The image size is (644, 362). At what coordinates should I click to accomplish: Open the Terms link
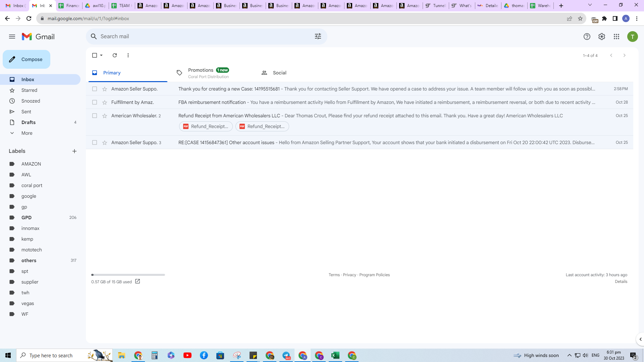334,275
